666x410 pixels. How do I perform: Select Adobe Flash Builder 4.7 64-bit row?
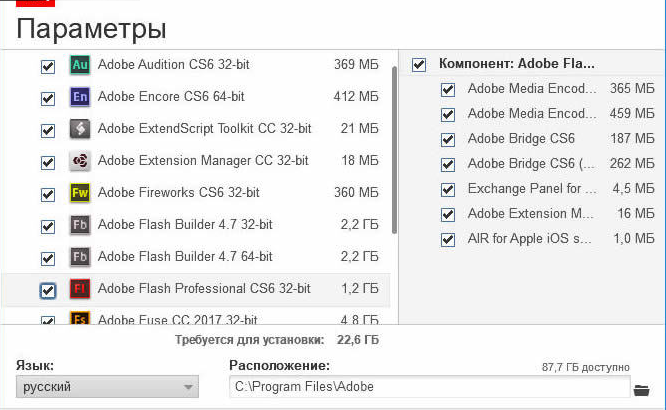(196, 257)
